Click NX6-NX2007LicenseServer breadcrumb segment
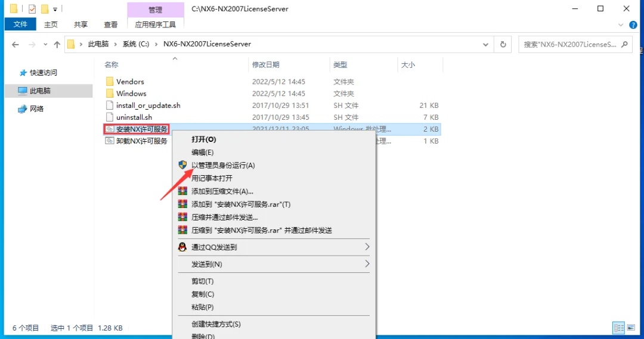Viewport: 644px width, 339px height. click(207, 44)
